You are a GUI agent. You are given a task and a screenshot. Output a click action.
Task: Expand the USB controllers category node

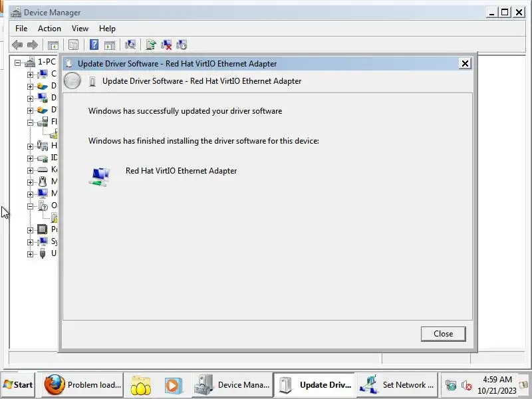click(30, 254)
